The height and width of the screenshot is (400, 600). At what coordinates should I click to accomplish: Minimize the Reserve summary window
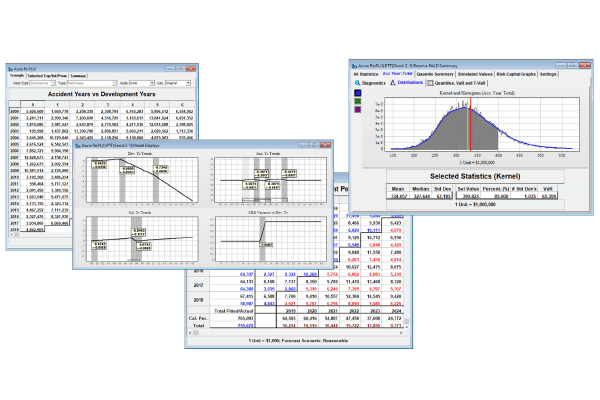point(561,65)
